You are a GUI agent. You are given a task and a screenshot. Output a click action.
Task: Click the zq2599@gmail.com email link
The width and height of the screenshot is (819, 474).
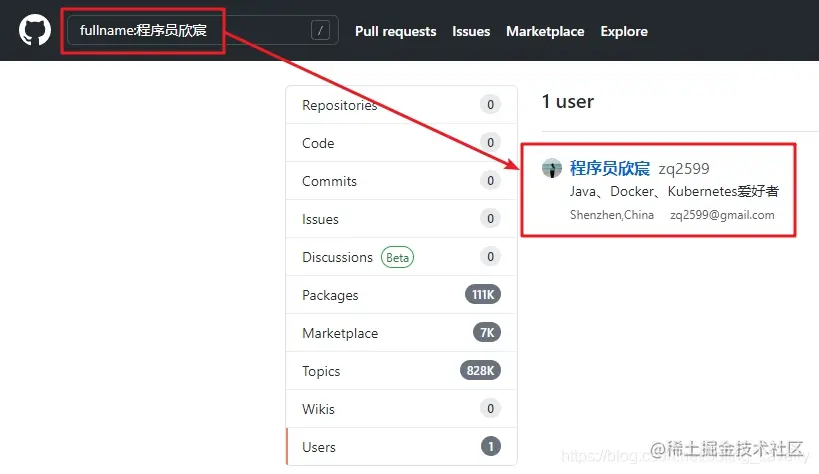[722, 215]
